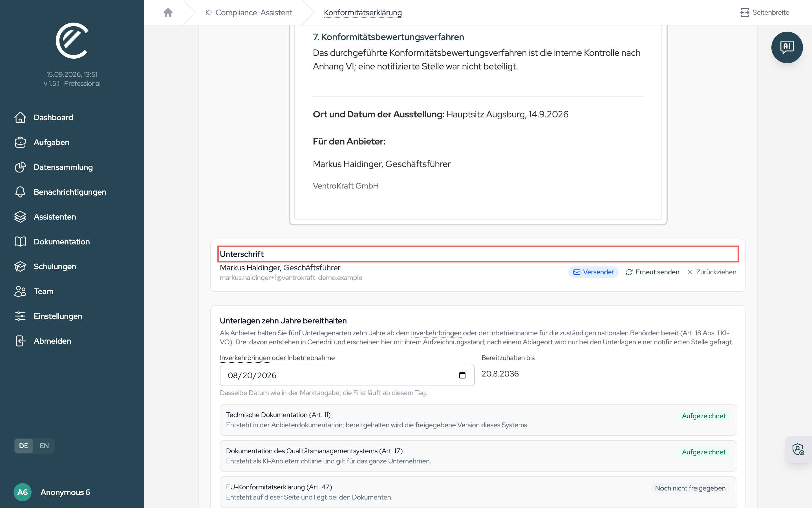Viewport: 812px width, 508px height.
Task: Click the Unterschrift section heading
Action: (242, 254)
